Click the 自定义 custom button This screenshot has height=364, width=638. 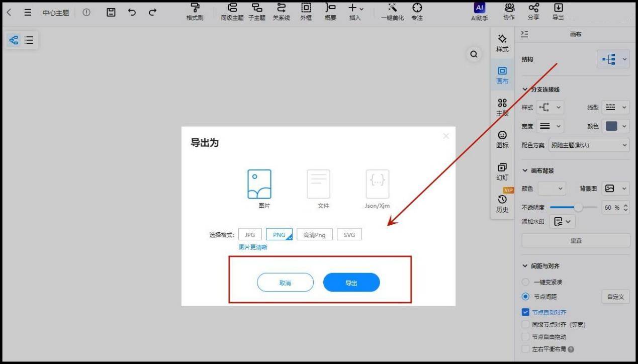coord(616,297)
